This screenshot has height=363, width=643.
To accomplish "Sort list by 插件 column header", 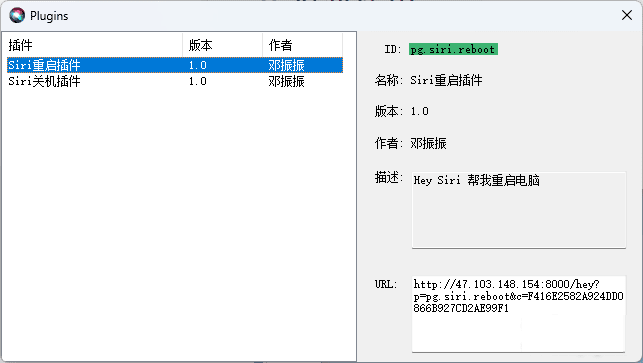I will [94, 45].
